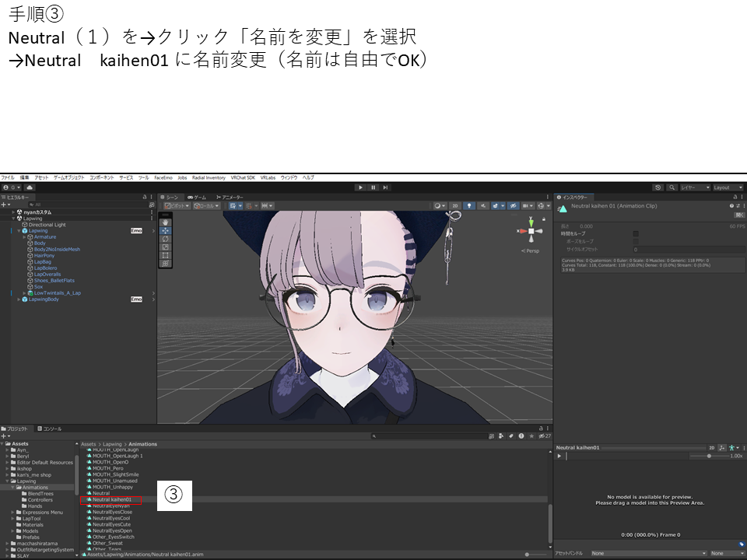747x560 pixels.
Task: Select the Move tool in scene toolbar
Action: (165, 231)
